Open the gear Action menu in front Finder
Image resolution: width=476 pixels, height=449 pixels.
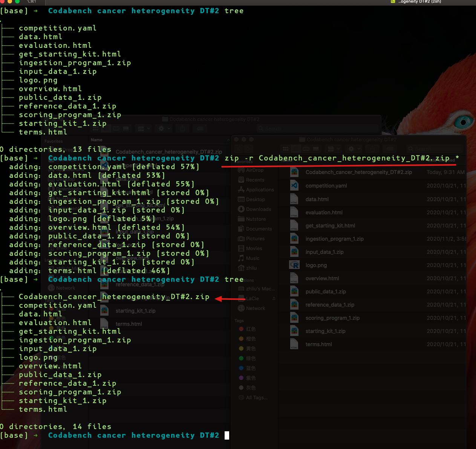(x=354, y=149)
